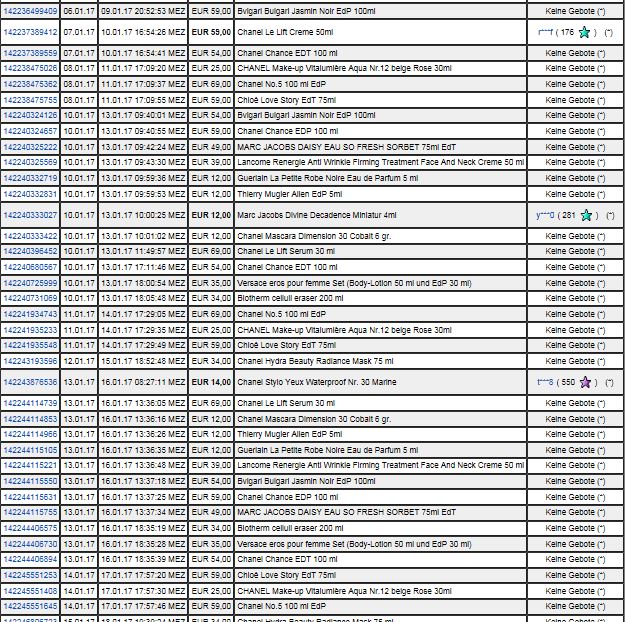
Task: Select the end time '13.01.17 11:49:57 MEZ'
Action: (143, 251)
